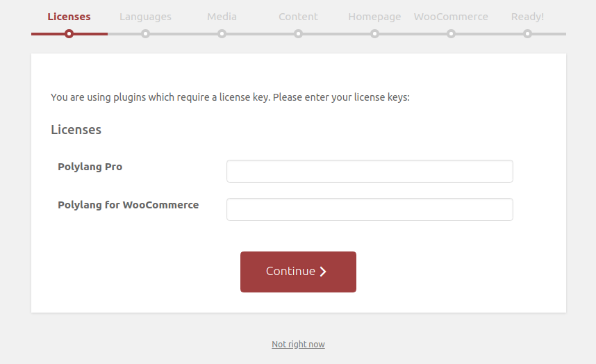596x364 pixels.
Task: Focus the Polylang for WooCommerce license field
Action: pos(370,209)
